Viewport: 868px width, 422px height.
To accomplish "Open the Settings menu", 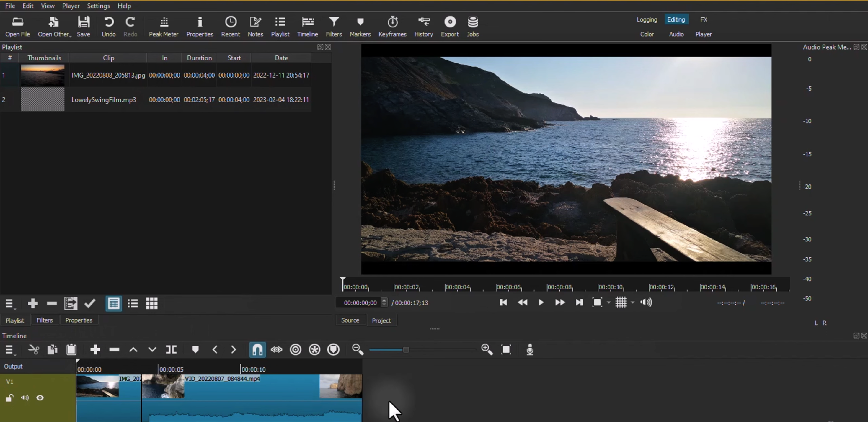I will 98,6.
